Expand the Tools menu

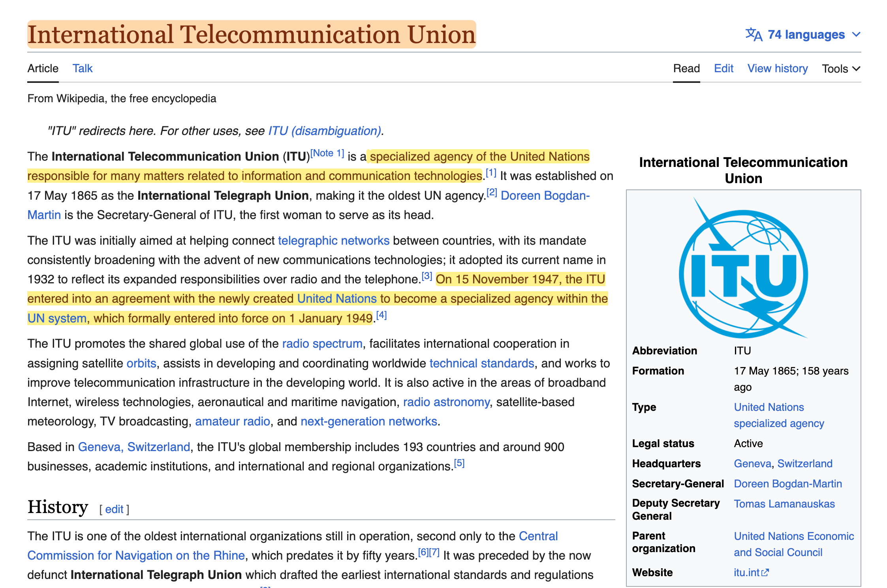(841, 69)
